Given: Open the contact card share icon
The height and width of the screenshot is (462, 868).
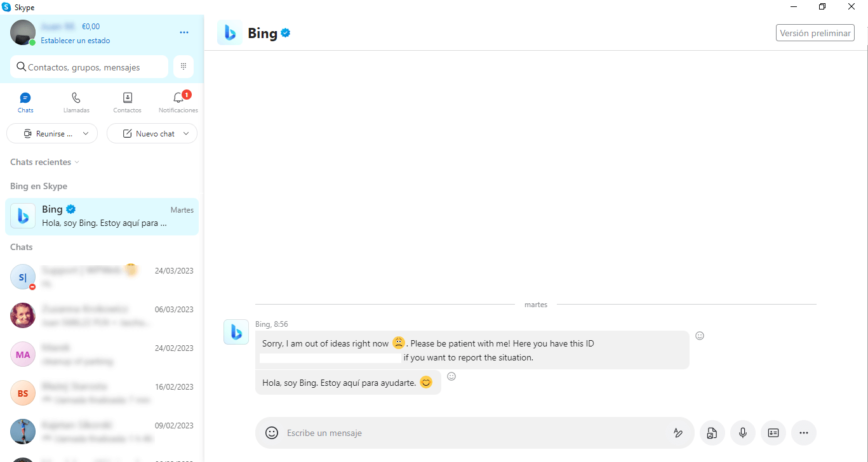Looking at the screenshot, I should [x=773, y=433].
